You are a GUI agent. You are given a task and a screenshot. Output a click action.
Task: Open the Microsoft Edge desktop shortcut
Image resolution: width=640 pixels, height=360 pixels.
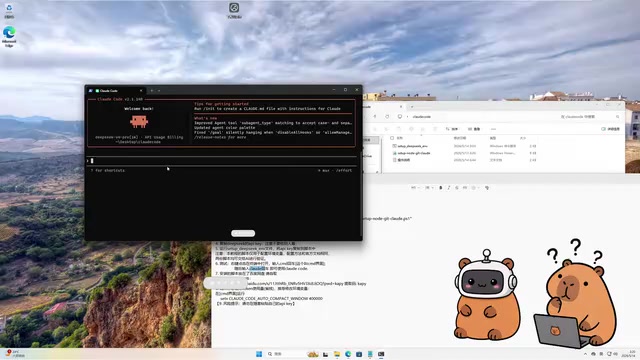(9, 37)
